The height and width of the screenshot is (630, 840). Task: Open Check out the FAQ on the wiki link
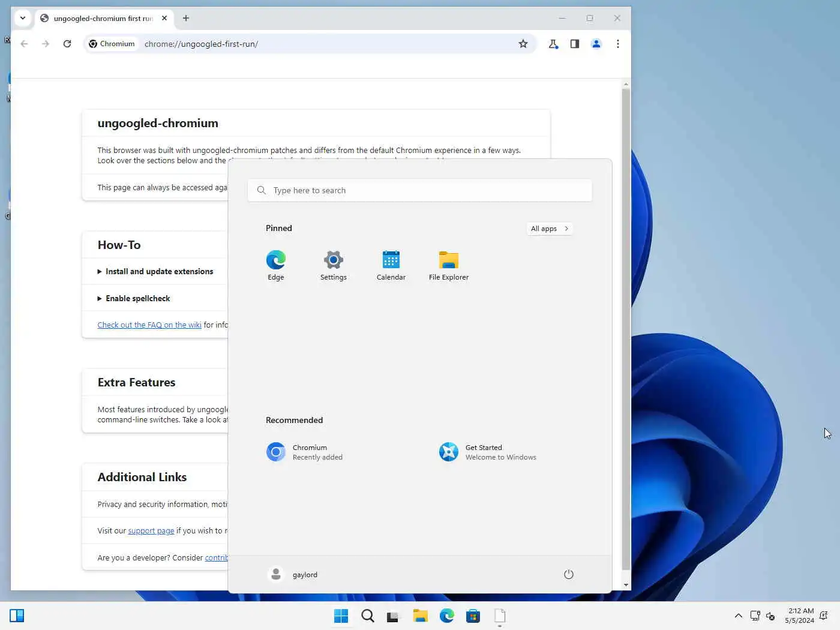coord(149,325)
